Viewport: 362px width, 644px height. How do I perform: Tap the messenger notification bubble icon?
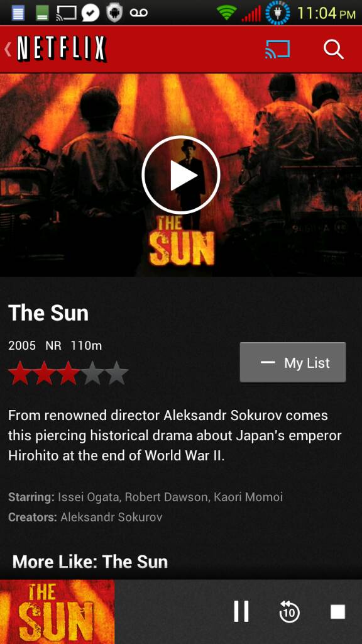pyautogui.click(x=90, y=13)
